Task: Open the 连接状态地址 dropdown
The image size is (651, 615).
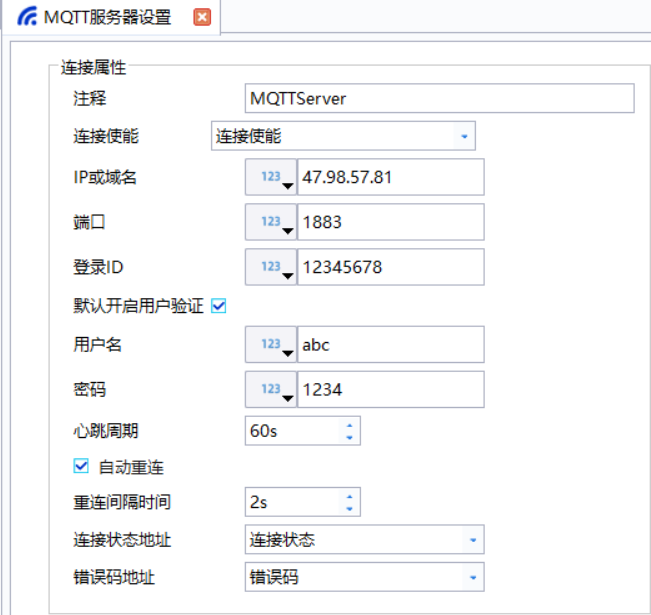Action: click(365, 539)
